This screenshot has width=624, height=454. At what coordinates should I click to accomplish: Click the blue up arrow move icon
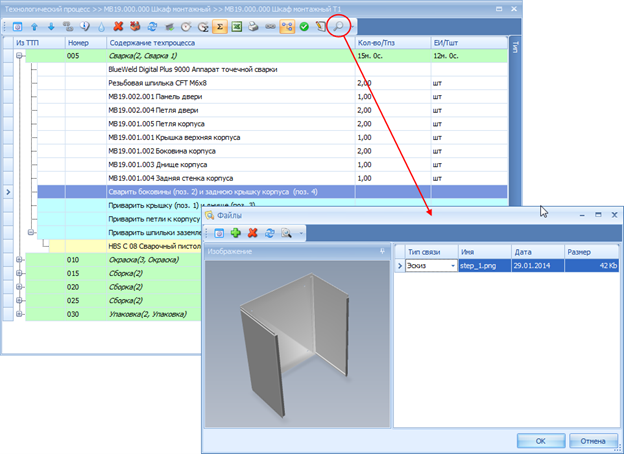click(x=33, y=27)
